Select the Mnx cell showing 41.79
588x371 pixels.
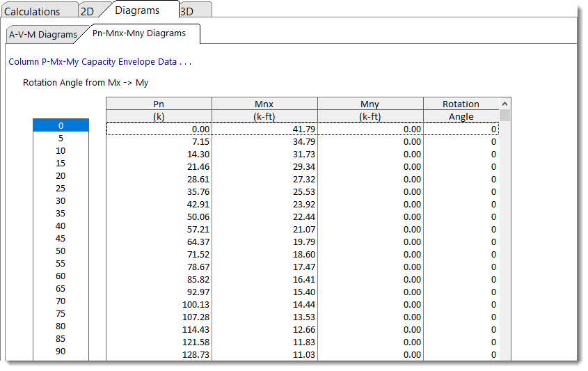[x=264, y=129]
